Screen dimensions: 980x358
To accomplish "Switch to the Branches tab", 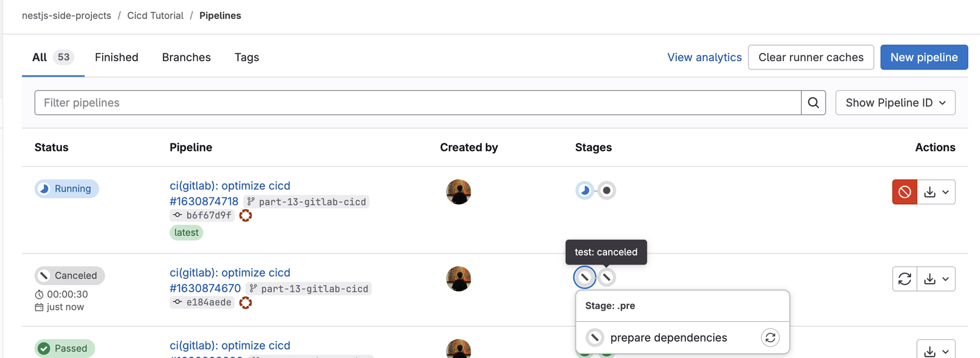I will pyautogui.click(x=186, y=58).
